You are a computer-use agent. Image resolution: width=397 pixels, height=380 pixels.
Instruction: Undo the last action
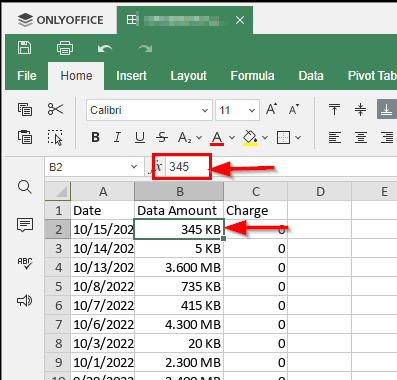tap(105, 49)
